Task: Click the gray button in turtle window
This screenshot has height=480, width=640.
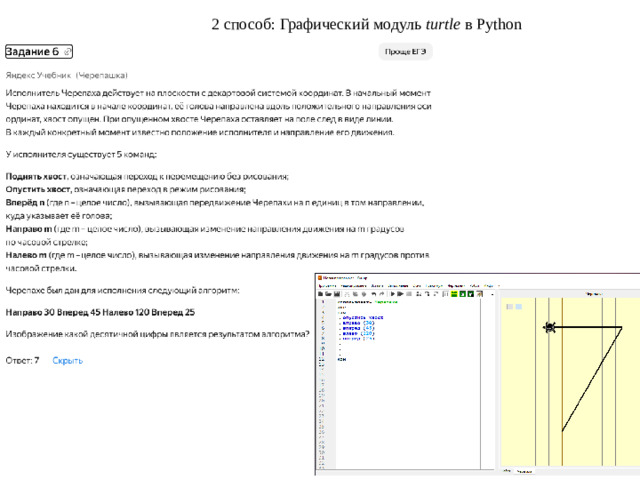Action: (x=509, y=307)
